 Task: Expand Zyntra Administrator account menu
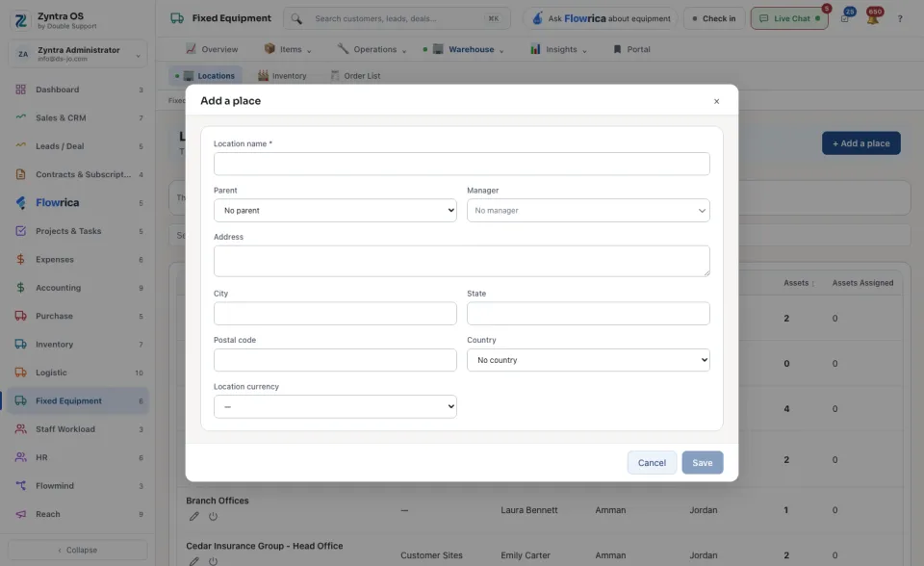click(x=78, y=54)
